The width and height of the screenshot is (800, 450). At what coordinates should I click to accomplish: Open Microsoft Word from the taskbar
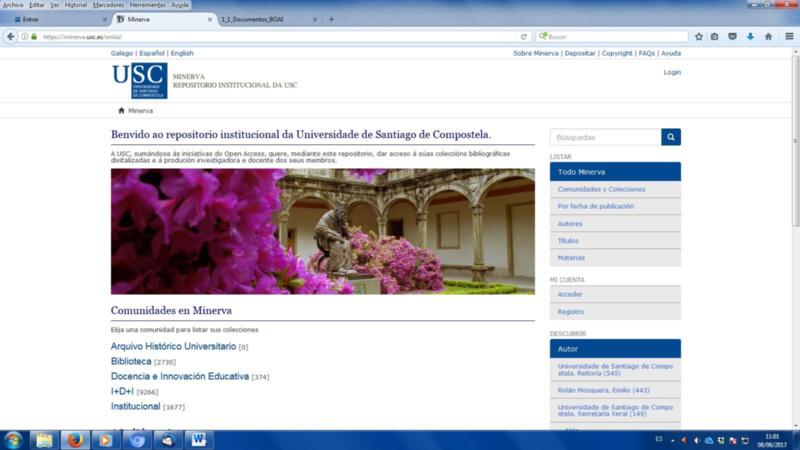(x=198, y=439)
